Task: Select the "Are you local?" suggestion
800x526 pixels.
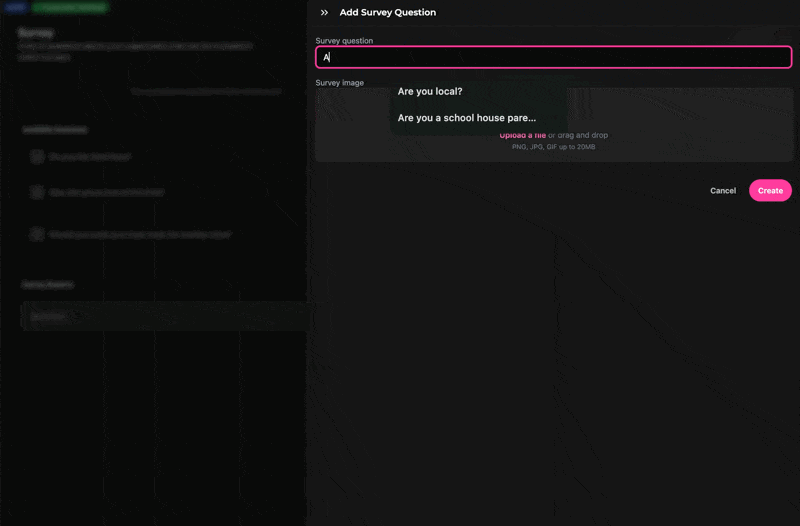Action: click(x=430, y=91)
